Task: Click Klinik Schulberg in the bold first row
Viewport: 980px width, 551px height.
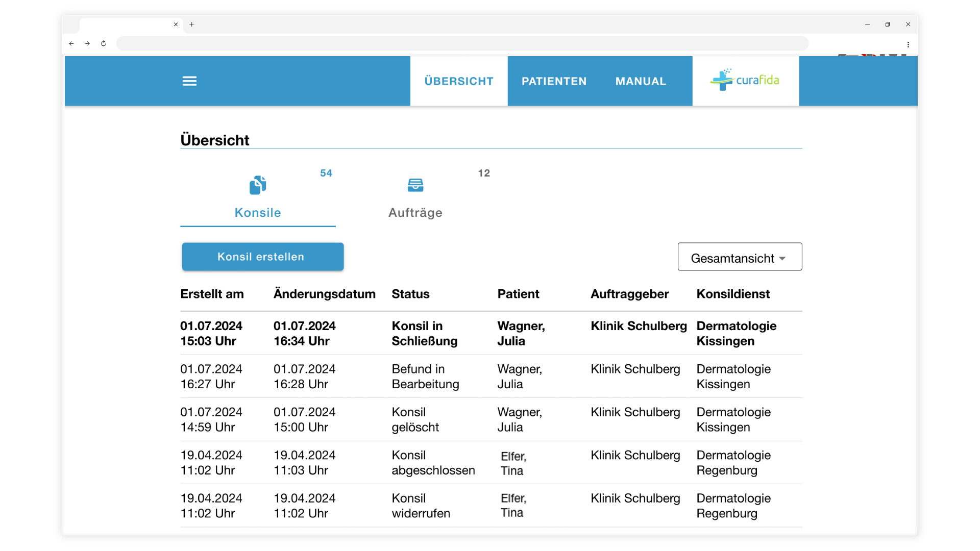Action: coord(639,326)
